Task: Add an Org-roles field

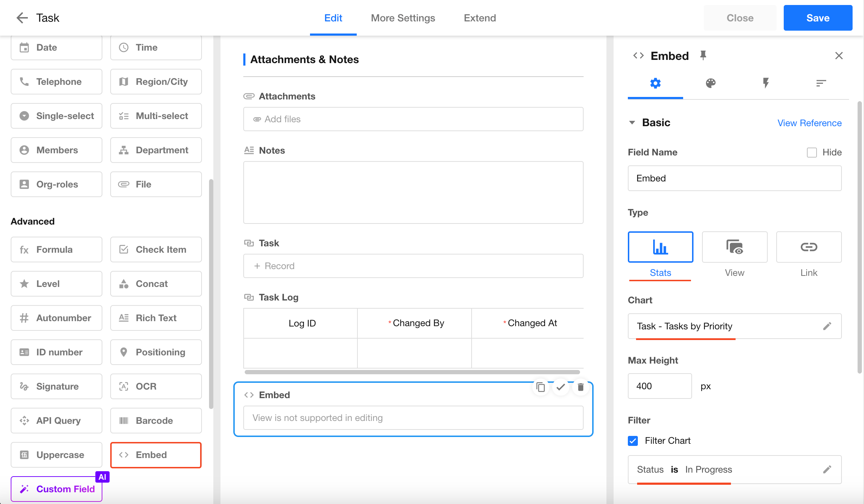Action: pyautogui.click(x=56, y=184)
